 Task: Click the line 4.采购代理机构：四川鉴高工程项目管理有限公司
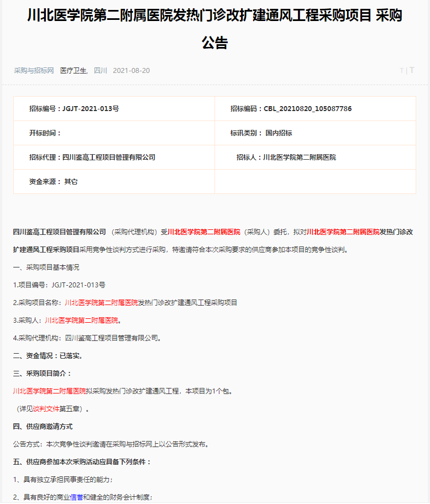(87, 338)
